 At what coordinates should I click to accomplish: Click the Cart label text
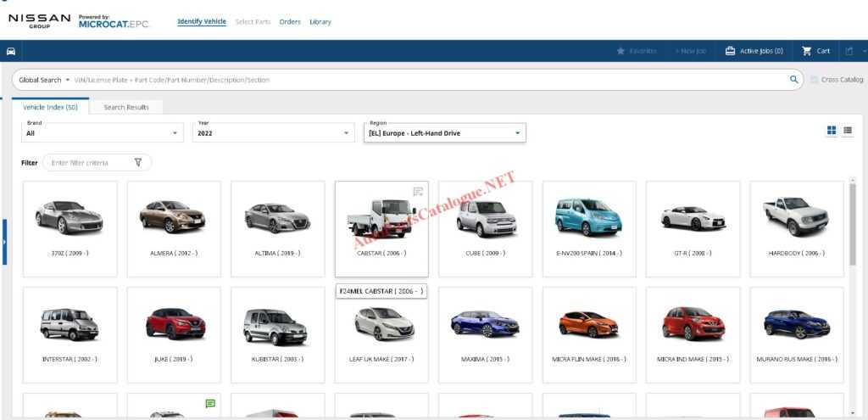click(x=823, y=51)
